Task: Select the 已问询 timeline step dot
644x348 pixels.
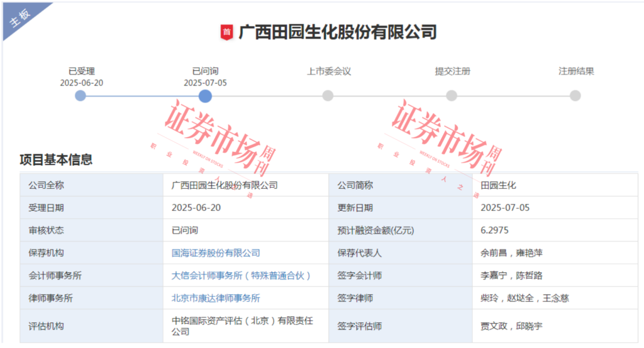Action: (205, 96)
